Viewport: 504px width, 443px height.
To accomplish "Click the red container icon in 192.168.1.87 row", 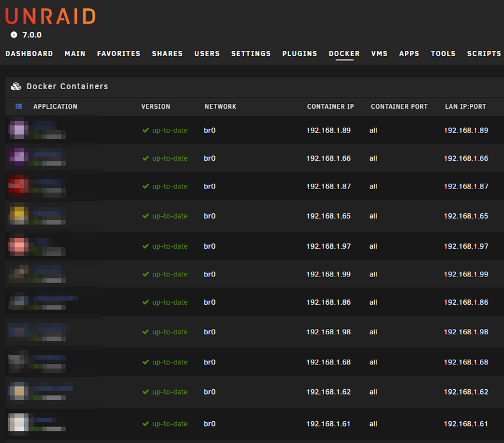I will [x=19, y=185].
